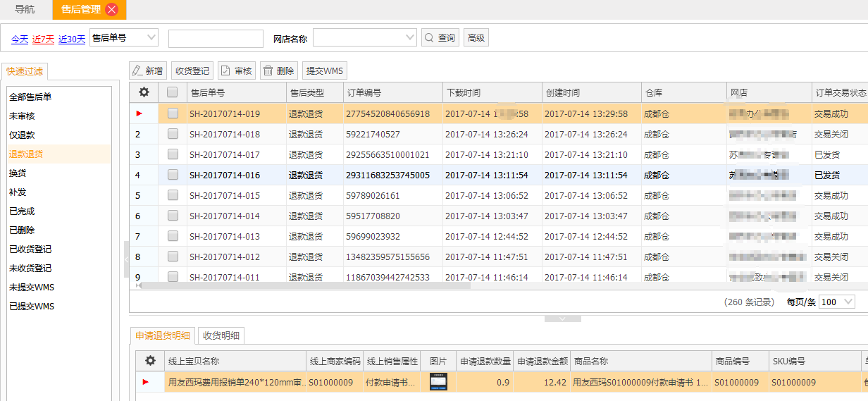Click the 新增 pencil icon button

(x=147, y=70)
